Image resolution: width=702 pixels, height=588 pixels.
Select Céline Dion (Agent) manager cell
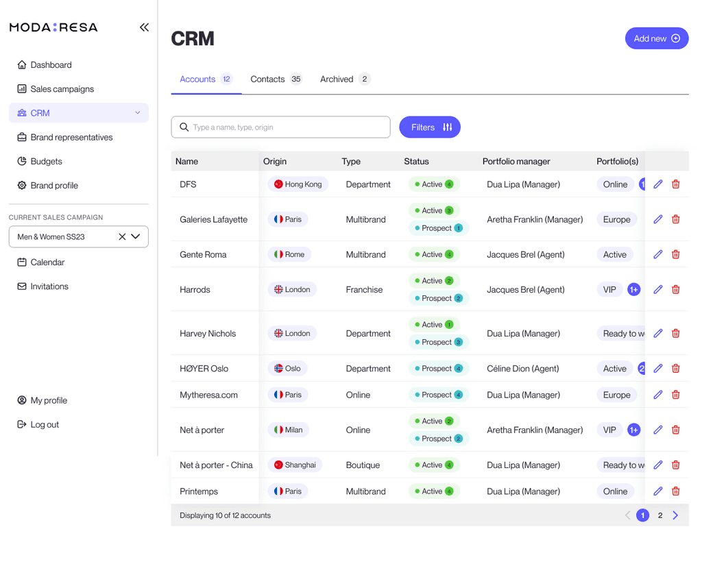click(x=523, y=369)
